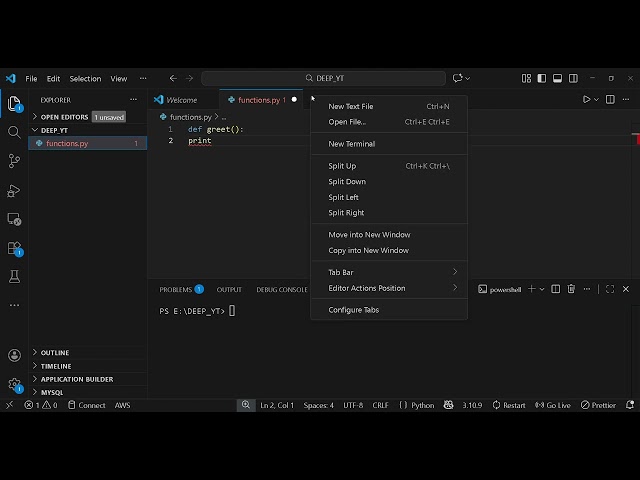Image resolution: width=640 pixels, height=480 pixels.
Task: Toggle the bottom Panel visibility
Action: (557, 78)
